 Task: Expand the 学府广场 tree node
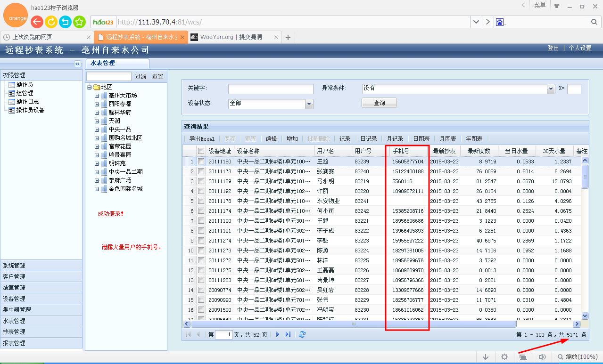coord(97,180)
